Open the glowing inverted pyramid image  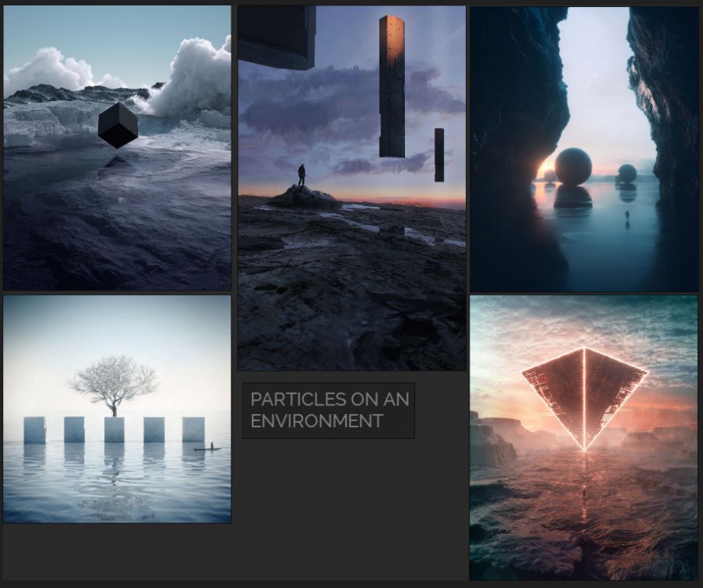point(584,437)
